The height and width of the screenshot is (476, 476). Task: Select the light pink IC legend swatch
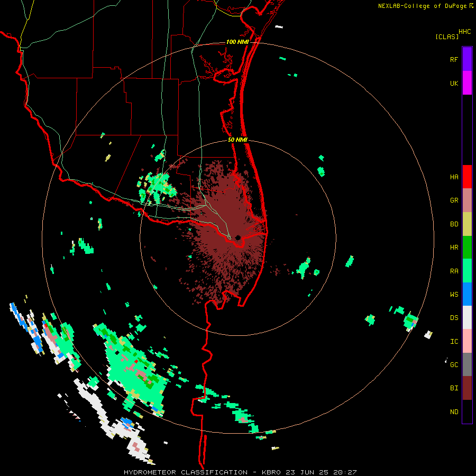[467, 341]
